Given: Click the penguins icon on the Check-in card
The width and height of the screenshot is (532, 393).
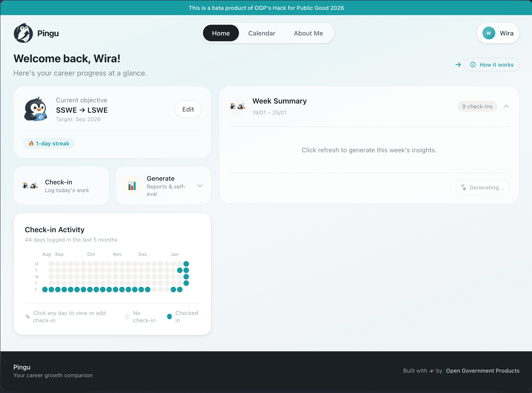Looking at the screenshot, I should (30, 186).
